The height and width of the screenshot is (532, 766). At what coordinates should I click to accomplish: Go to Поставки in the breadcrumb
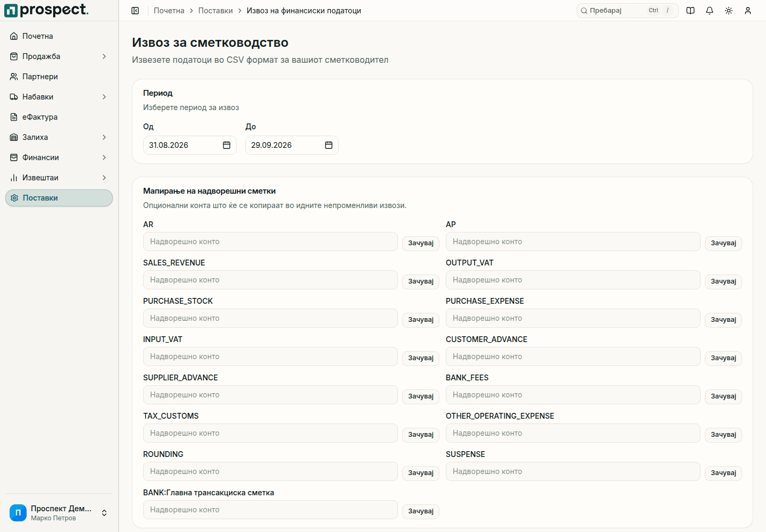tap(215, 11)
